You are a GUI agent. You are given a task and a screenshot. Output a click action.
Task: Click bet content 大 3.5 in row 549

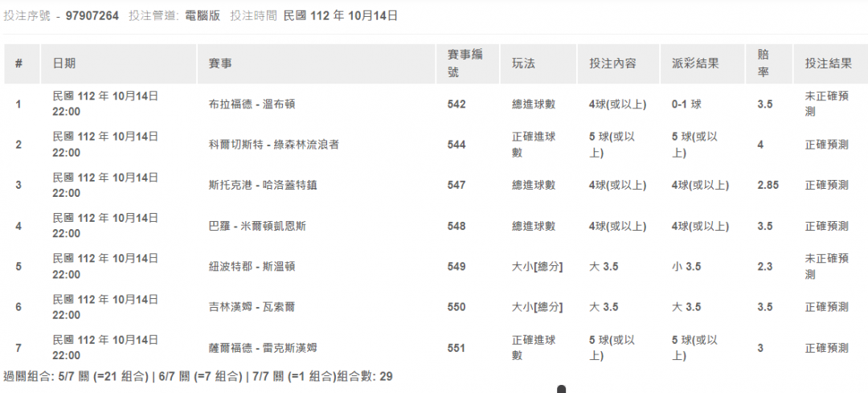click(x=604, y=266)
